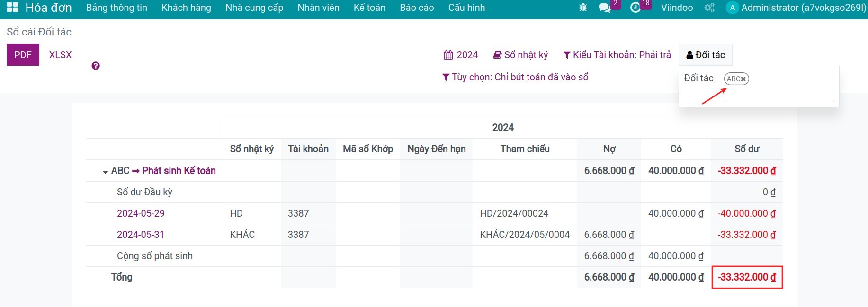Open the 2024-05-29 journal entry

pos(141,213)
